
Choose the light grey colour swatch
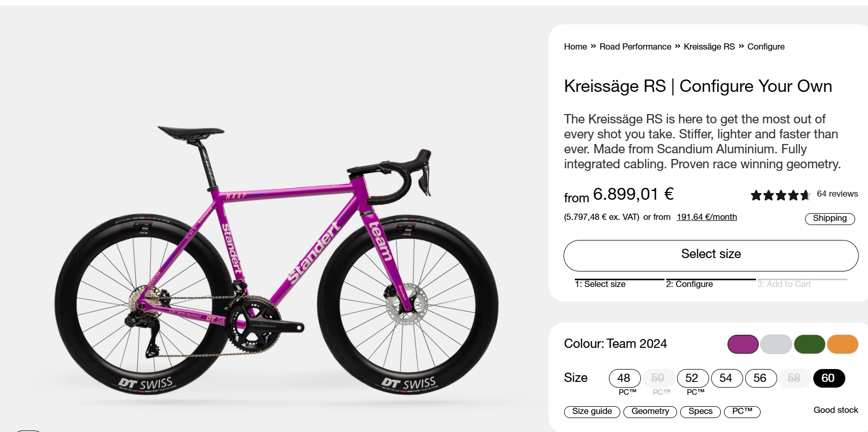click(776, 344)
